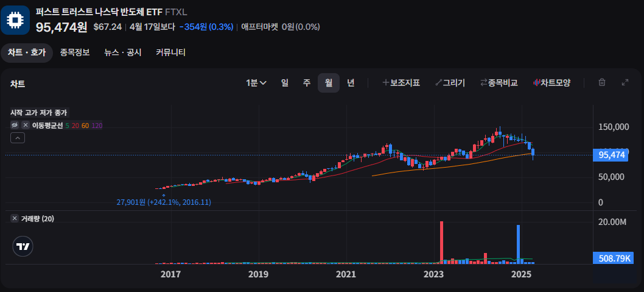Click the 애프터마켓 after-market label
The image size is (644, 292).
pyautogui.click(x=259, y=27)
